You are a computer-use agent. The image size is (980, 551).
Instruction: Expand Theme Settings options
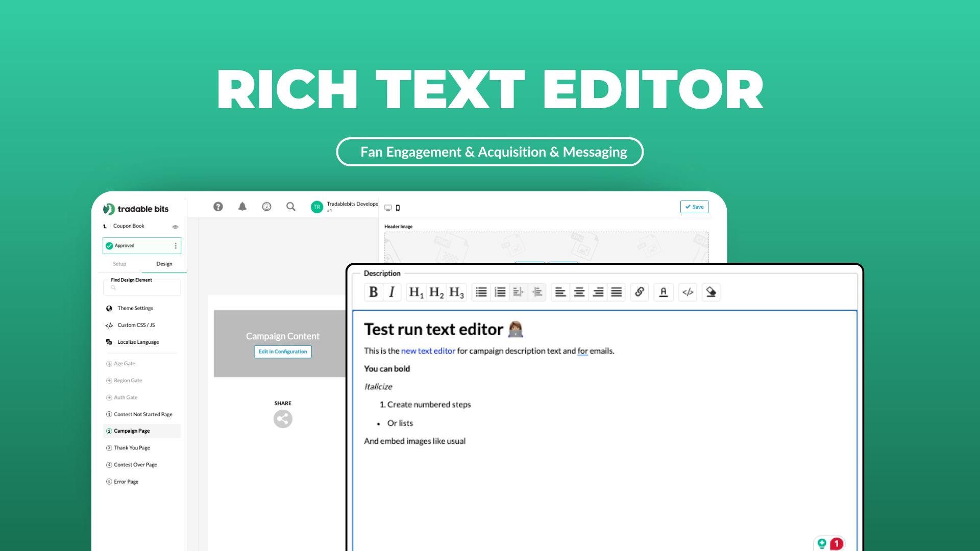pos(135,308)
